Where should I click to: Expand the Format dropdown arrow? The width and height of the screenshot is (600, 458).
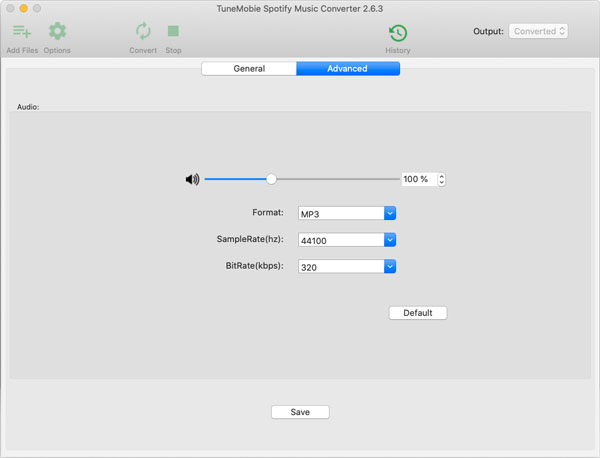click(x=390, y=213)
